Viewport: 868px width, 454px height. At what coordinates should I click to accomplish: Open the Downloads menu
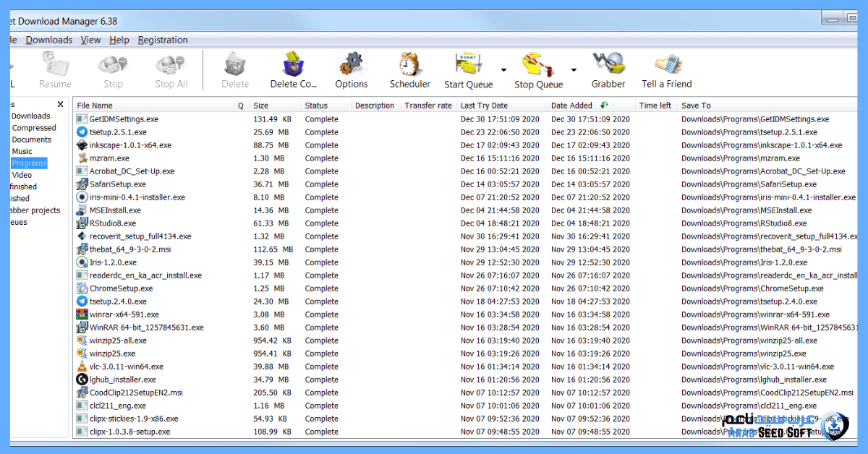tap(48, 40)
